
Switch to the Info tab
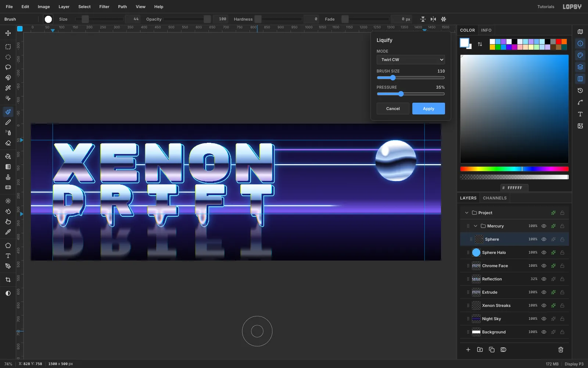click(x=486, y=30)
